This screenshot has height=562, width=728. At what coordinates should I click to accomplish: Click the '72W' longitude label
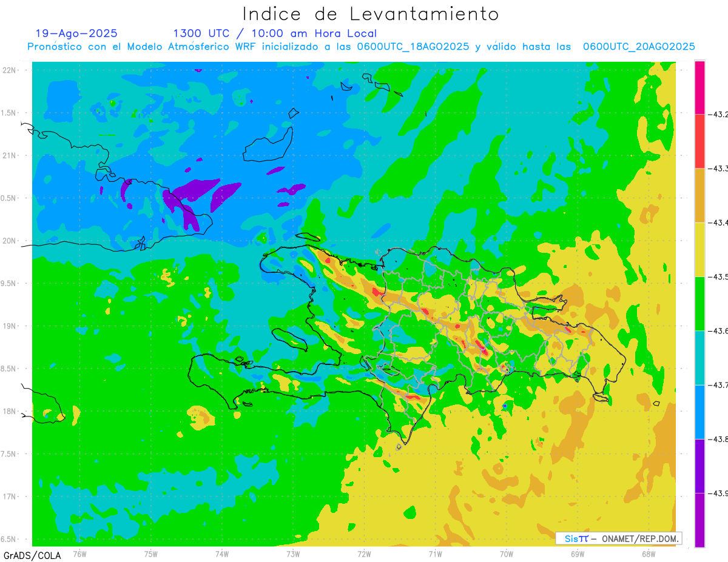click(x=364, y=554)
